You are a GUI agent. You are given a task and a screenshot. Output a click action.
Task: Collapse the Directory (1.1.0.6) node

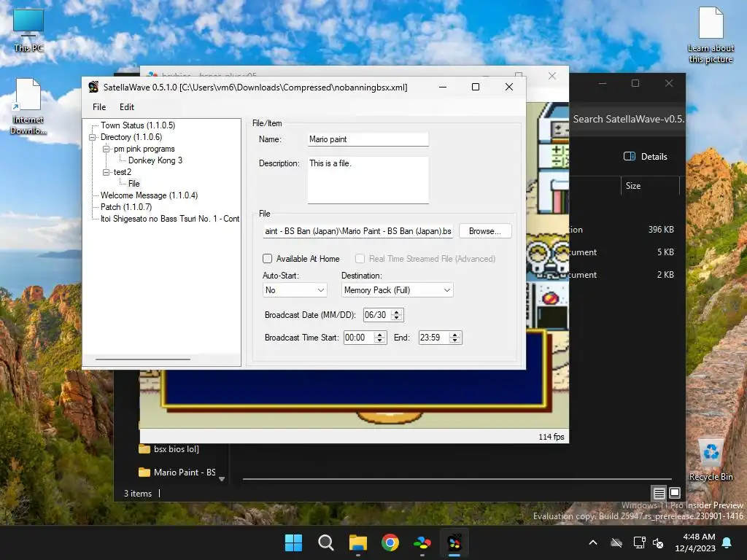tap(93, 137)
